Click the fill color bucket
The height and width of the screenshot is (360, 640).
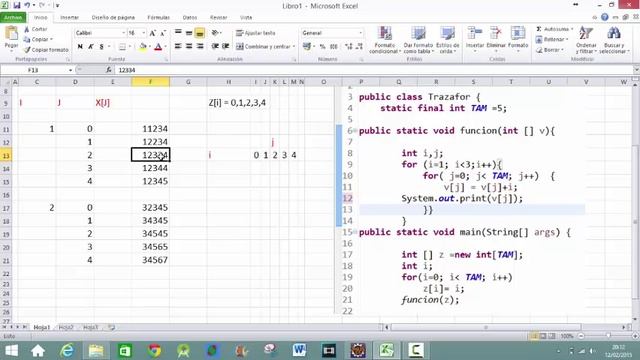pos(142,47)
